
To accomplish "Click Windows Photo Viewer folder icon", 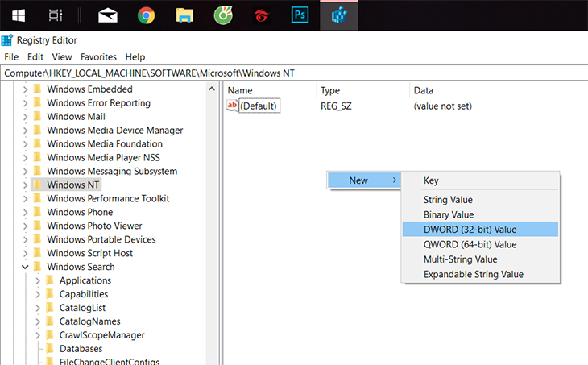I will tap(38, 226).
